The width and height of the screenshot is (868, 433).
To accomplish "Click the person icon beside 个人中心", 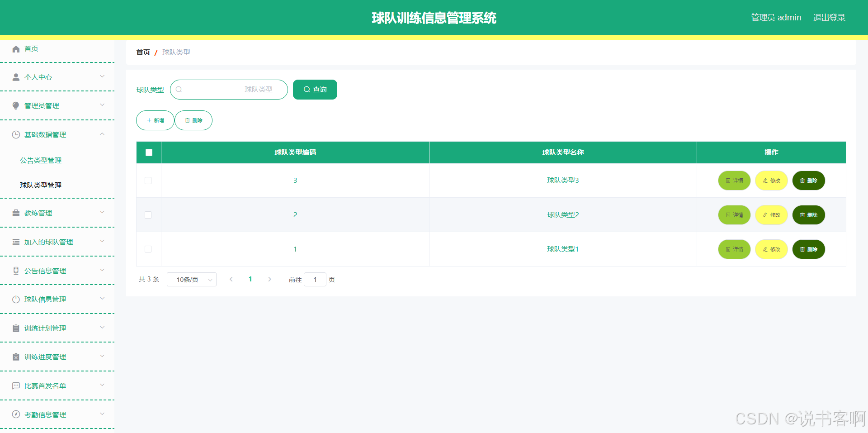I will click(x=16, y=77).
